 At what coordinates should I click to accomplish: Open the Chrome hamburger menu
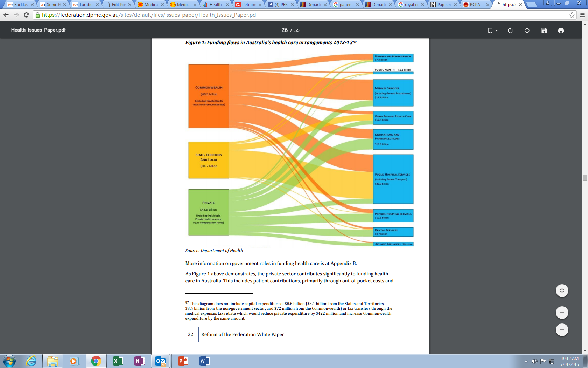tap(582, 15)
